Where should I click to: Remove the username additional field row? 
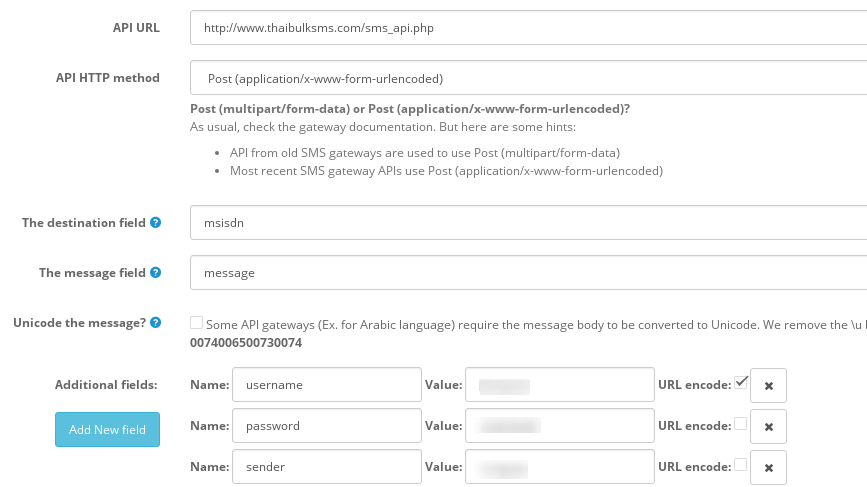[768, 385]
